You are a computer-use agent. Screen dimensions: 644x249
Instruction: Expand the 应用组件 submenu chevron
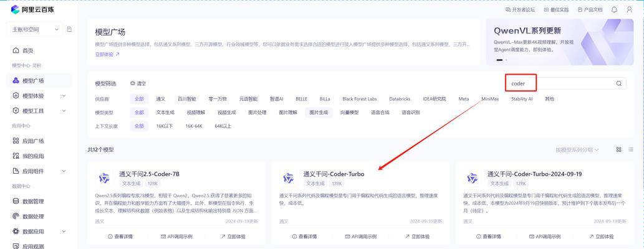pos(64,171)
